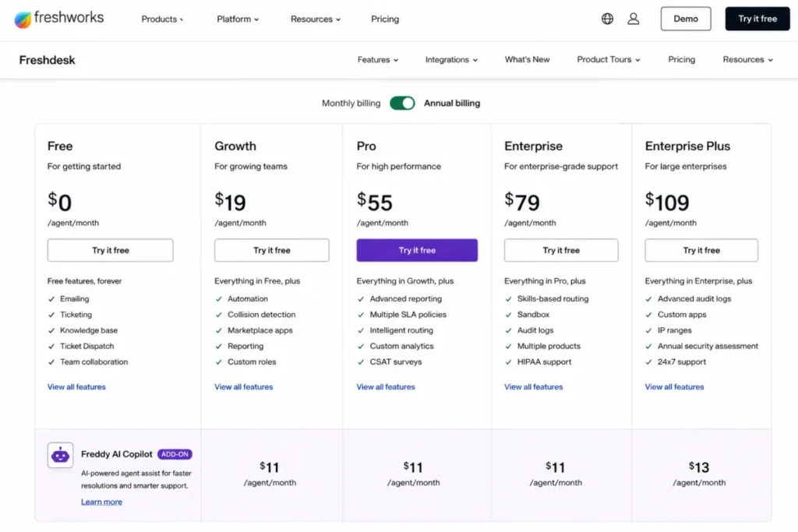Click the HIPAA support feature

(544, 362)
